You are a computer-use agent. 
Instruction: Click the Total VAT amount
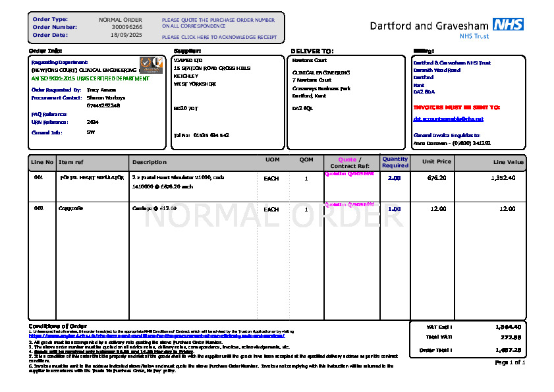[511, 337]
